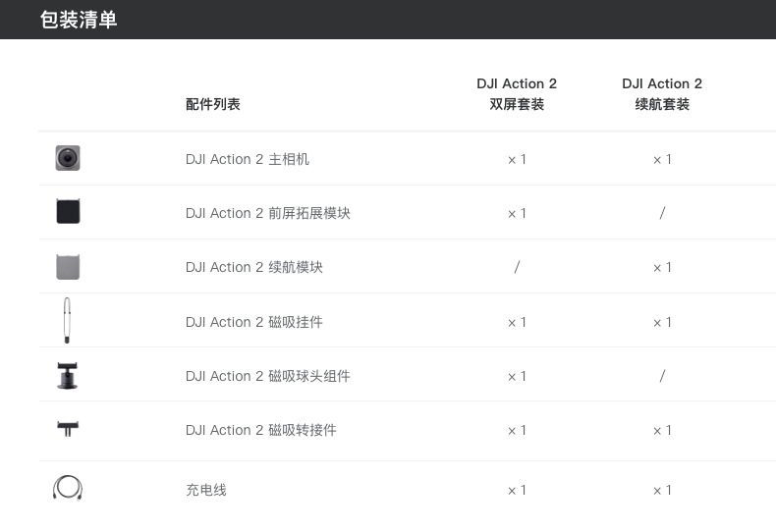Click the DJI Action 2 磁吸球头组件 label
Image resolution: width=776 pixels, height=532 pixels.
click(268, 376)
